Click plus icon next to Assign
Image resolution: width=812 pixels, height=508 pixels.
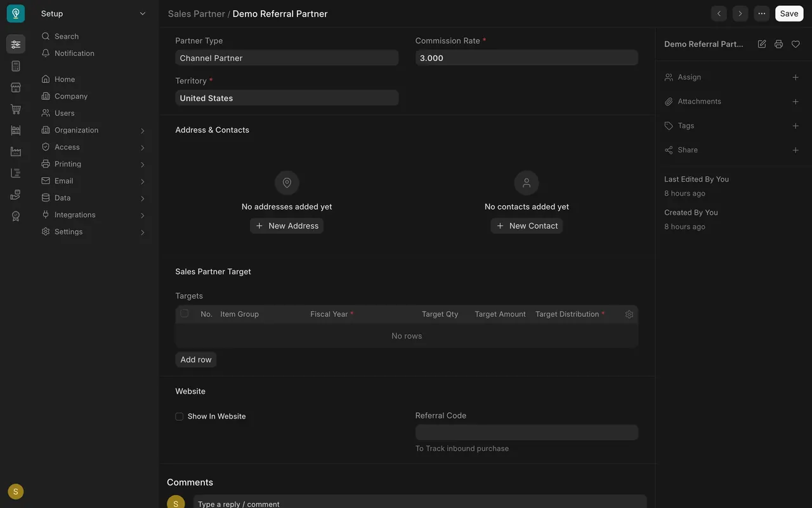point(796,77)
